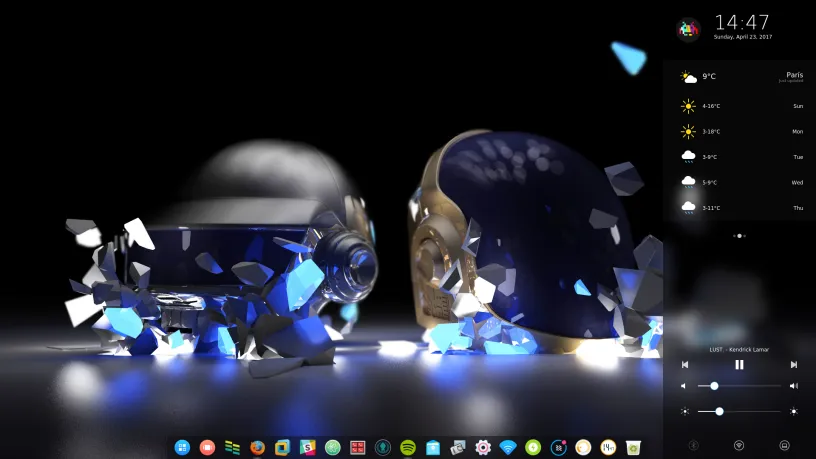Image resolution: width=816 pixels, height=459 pixels.
Task: Click the yellow-ringed white circle dock icon
Action: [583, 447]
